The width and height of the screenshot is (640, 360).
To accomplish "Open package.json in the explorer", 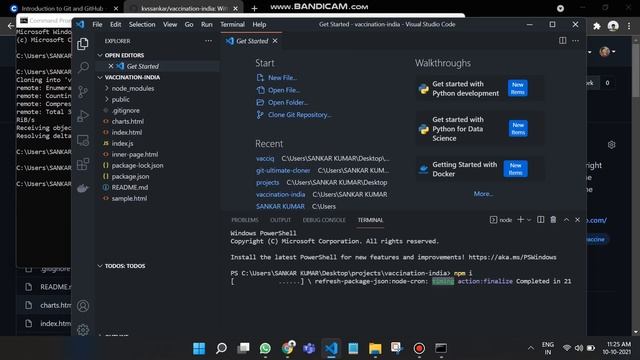I will click(130, 176).
